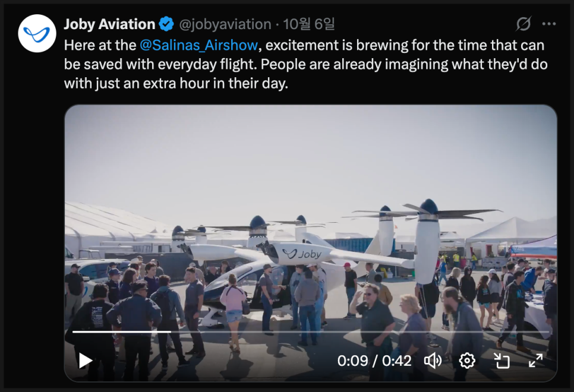Seek ahead on the unplayed video progress bar
The width and height of the screenshot is (574, 392).
coord(357,332)
